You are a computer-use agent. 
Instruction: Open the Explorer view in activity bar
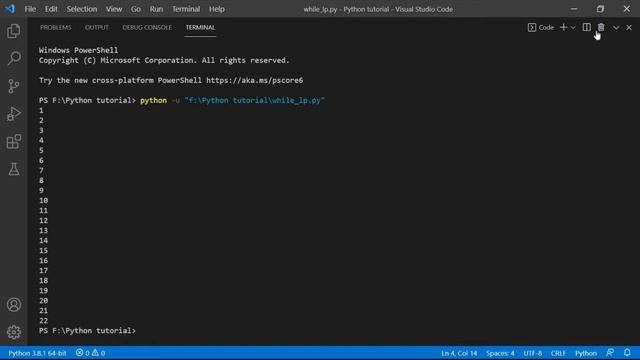[13, 31]
